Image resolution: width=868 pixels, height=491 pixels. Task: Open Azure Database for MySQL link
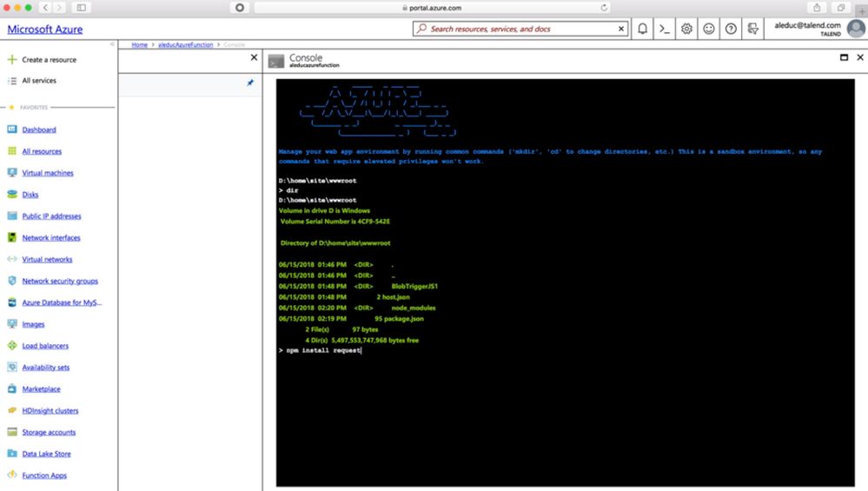tap(62, 302)
